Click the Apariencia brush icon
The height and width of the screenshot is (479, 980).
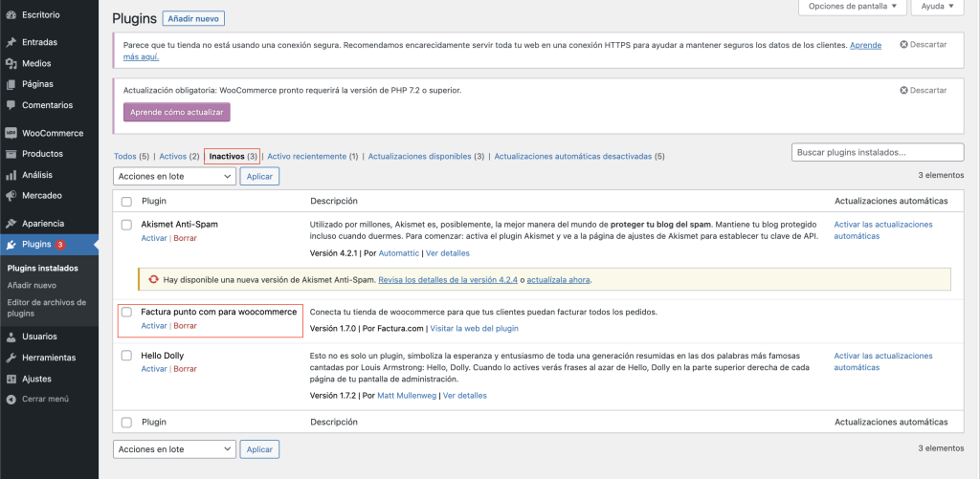point(11,224)
